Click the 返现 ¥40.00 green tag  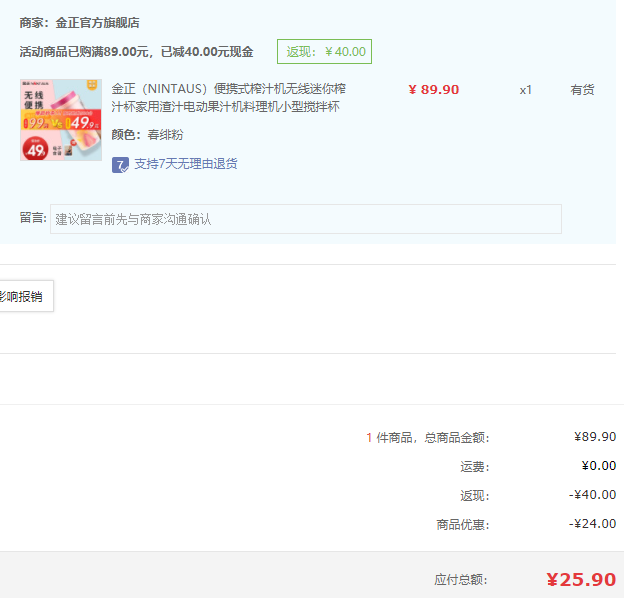click(324, 52)
